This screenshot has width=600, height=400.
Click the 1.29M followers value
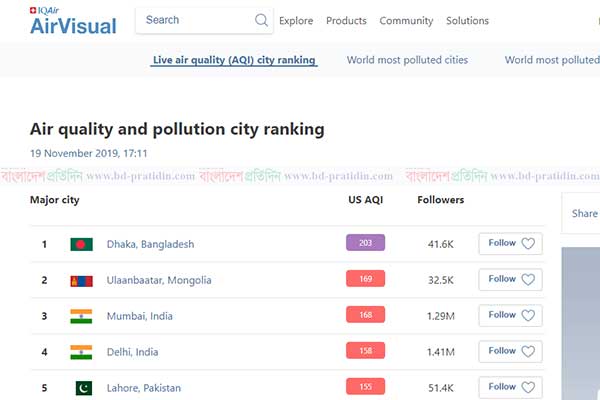tap(441, 316)
